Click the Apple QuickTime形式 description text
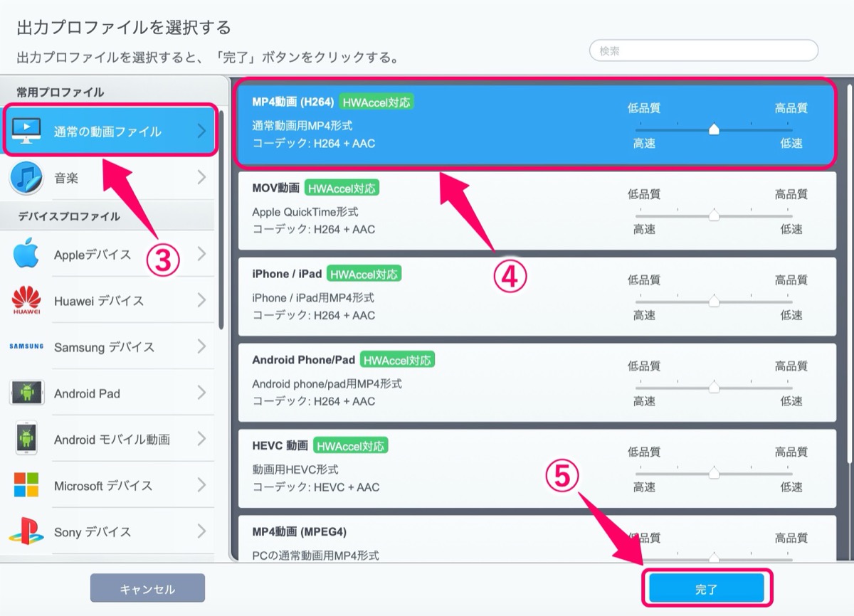 [305, 212]
